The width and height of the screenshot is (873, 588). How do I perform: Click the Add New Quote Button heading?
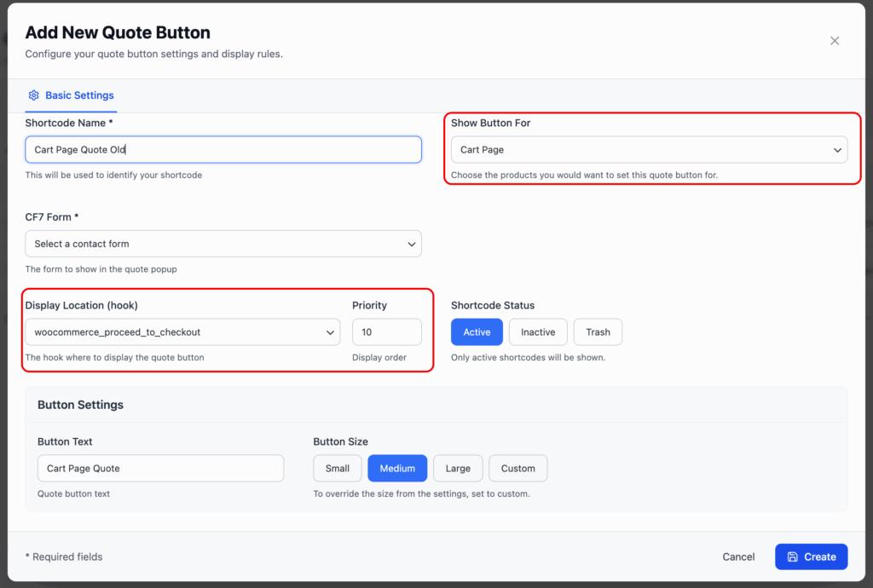point(118,33)
